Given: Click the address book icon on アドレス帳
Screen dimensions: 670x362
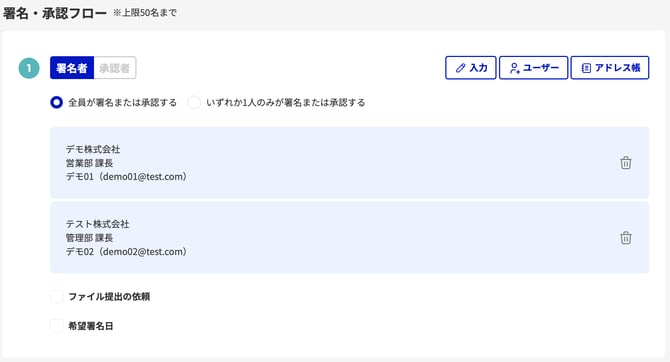Looking at the screenshot, I should click(x=586, y=68).
